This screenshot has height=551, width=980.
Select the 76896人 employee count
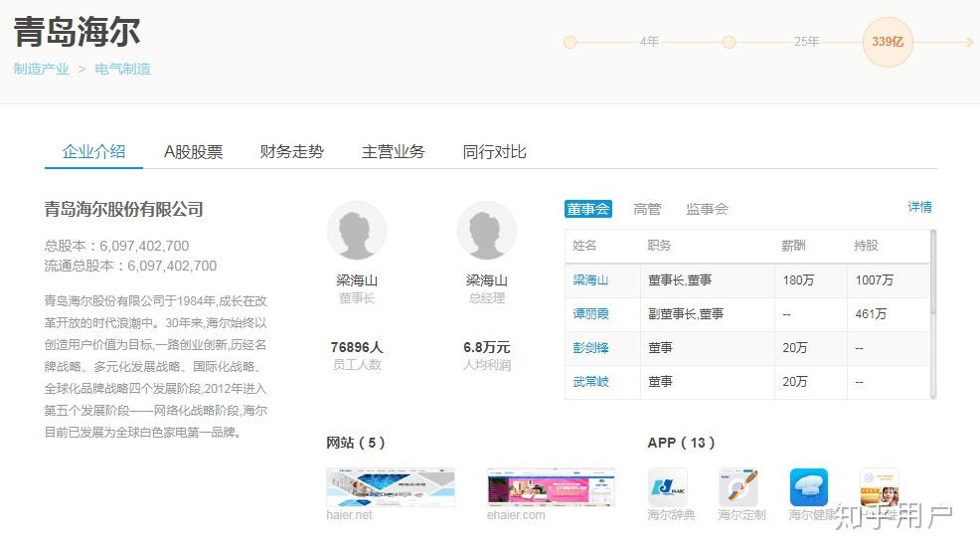tap(357, 347)
